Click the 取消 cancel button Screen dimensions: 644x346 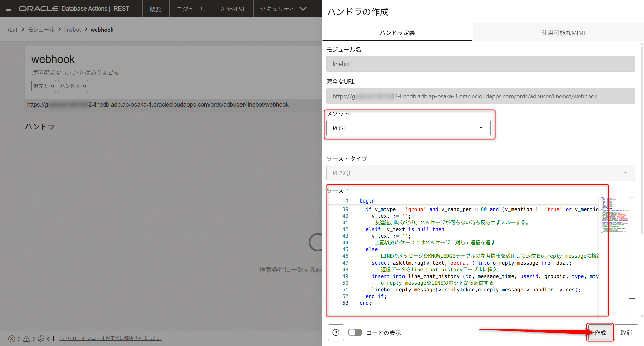point(626,332)
